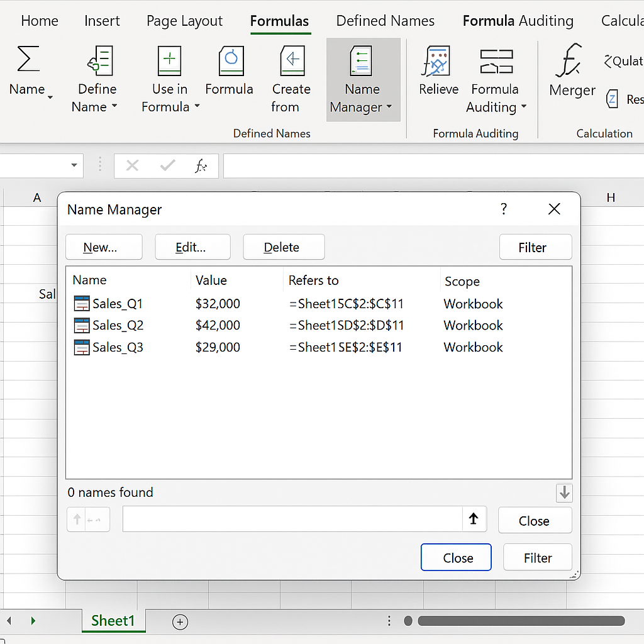Click the Name column header

(89, 280)
